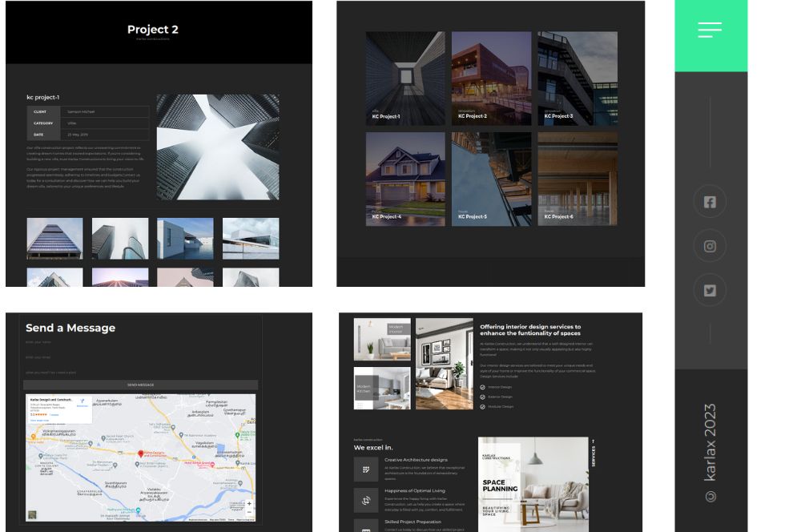Select the Creative Architecture designs icon
The width and height of the screenshot is (801, 532).
(366, 470)
